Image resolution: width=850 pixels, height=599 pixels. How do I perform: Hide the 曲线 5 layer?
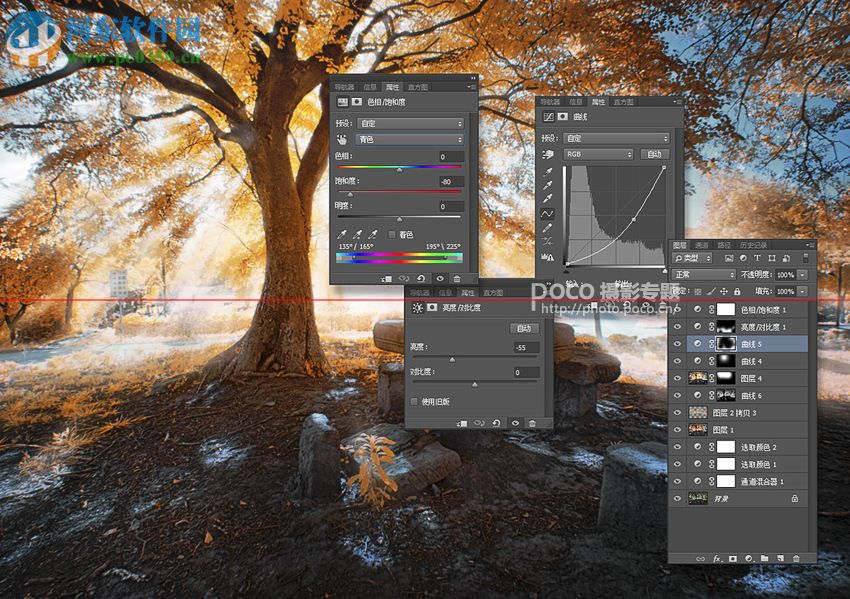click(x=677, y=344)
